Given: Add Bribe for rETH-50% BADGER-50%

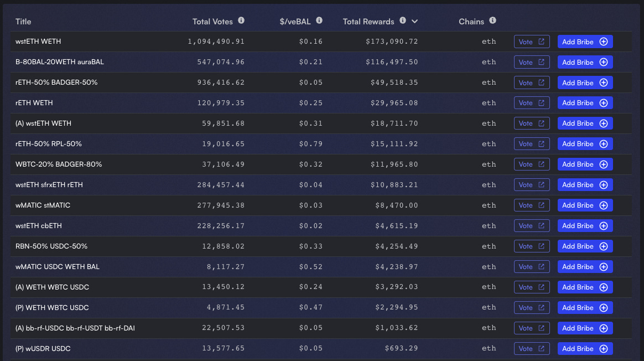Looking at the screenshot, I should 585,82.
